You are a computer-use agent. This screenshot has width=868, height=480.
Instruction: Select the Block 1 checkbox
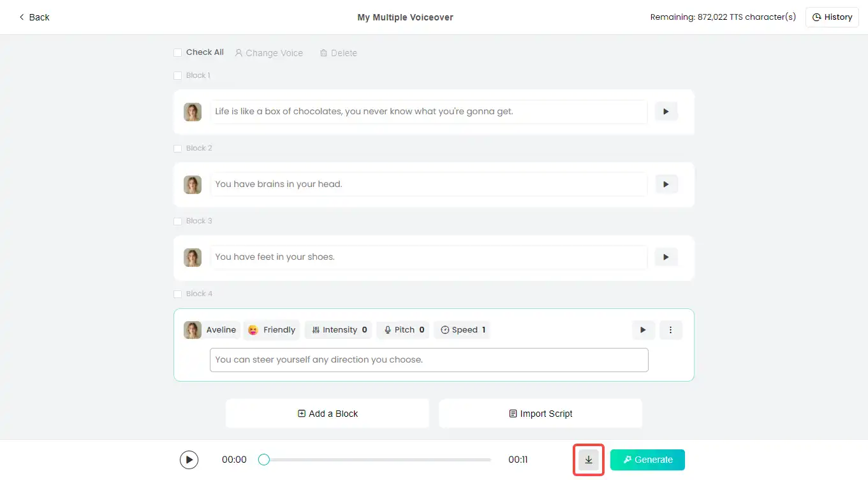(178, 76)
